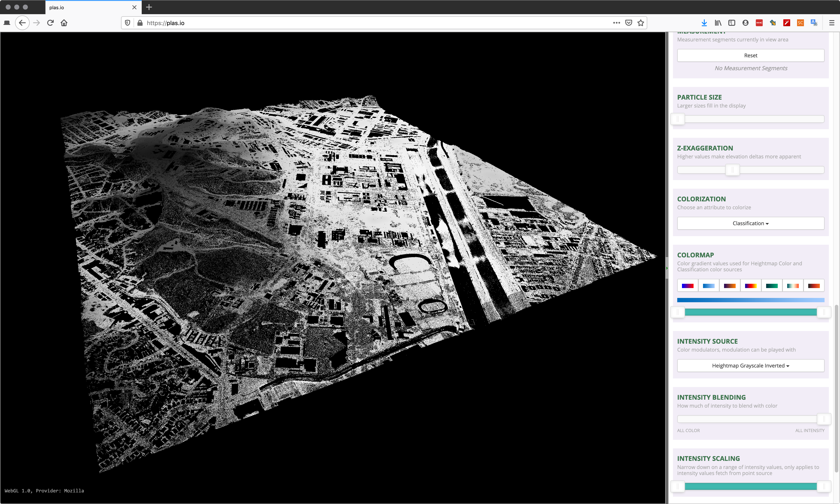
Task: Open the Classification colorization dropdown
Action: (x=750, y=223)
